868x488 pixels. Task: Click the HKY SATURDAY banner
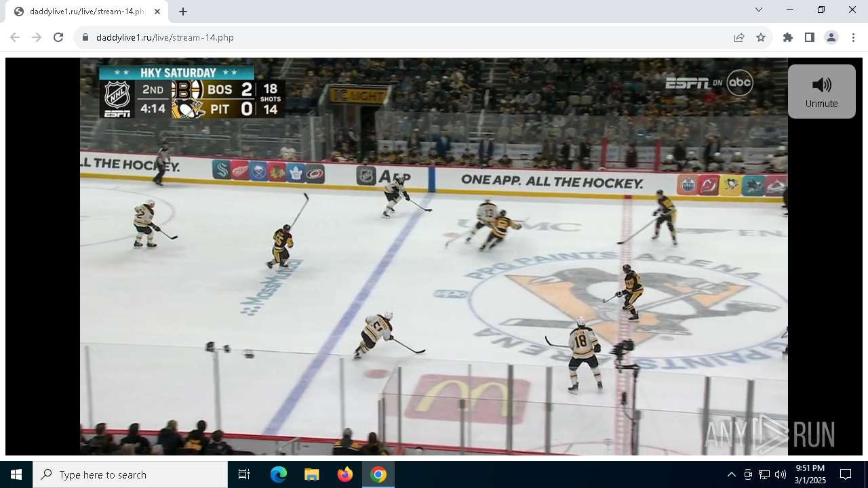point(178,73)
